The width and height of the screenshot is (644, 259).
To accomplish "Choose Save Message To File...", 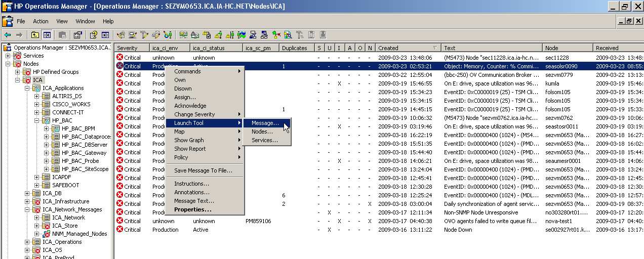I will click(x=205, y=170).
